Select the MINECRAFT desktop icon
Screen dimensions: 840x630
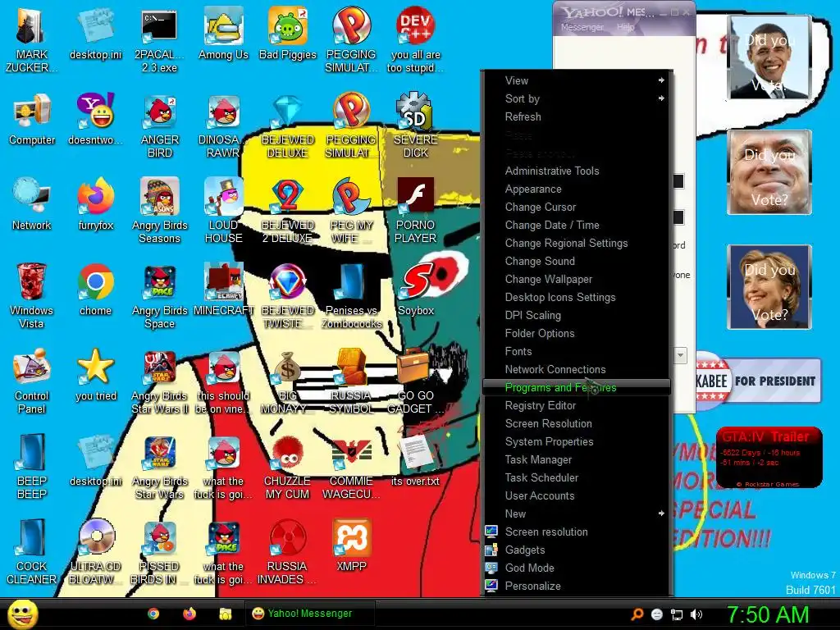coord(223,290)
